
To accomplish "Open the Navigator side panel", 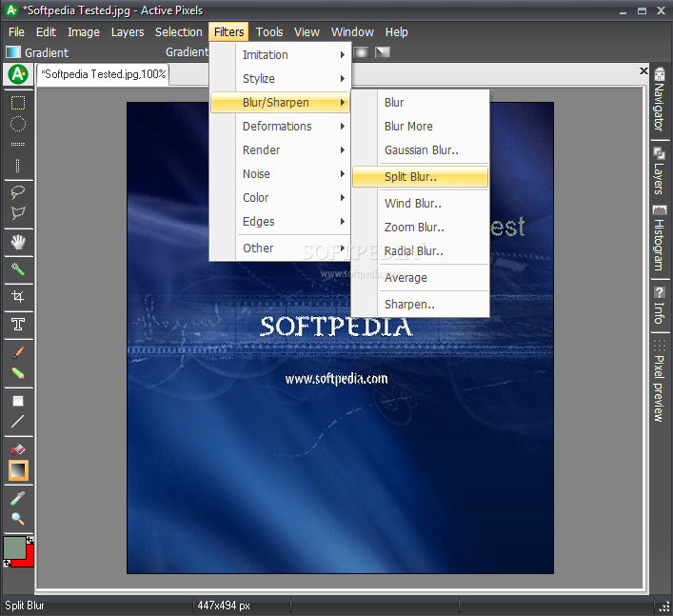I will [660, 100].
